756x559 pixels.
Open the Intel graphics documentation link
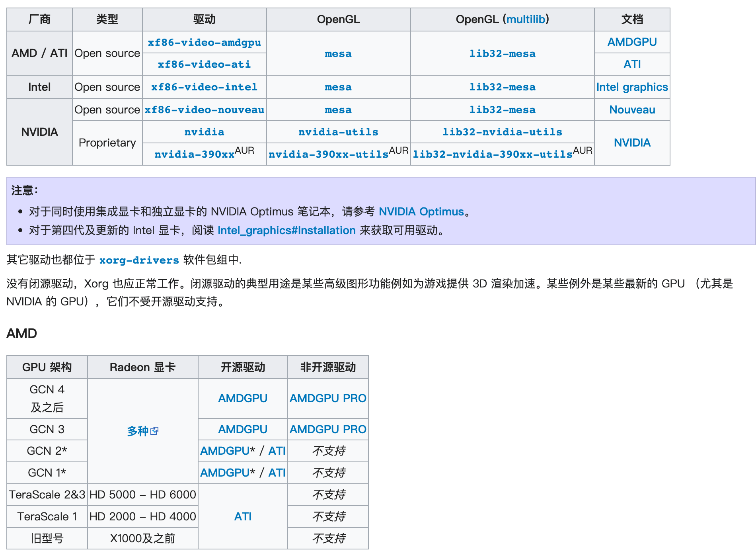(632, 87)
